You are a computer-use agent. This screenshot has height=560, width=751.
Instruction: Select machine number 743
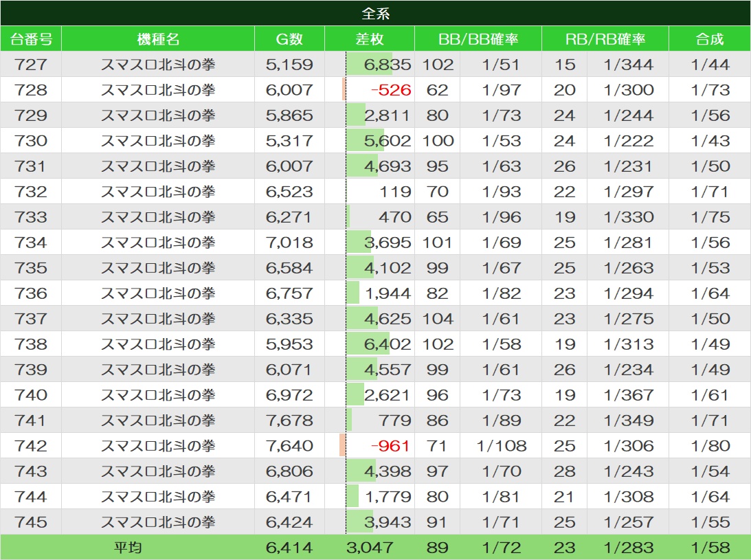click(31, 471)
